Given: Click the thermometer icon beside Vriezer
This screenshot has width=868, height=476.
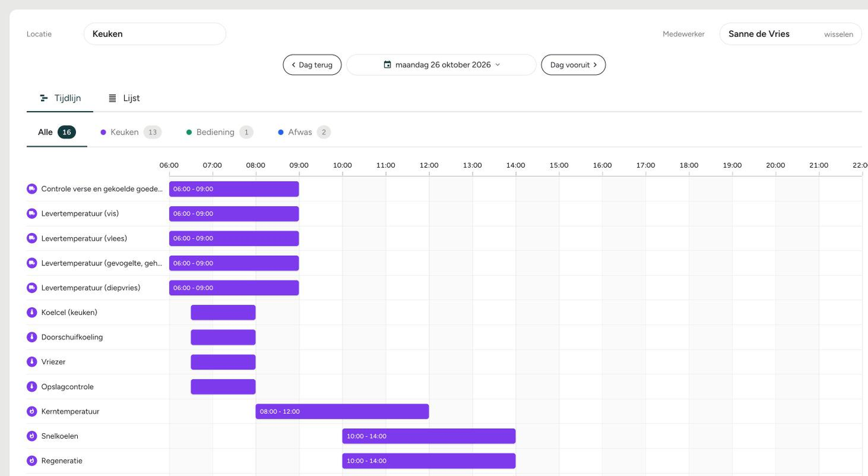Looking at the screenshot, I should point(32,362).
